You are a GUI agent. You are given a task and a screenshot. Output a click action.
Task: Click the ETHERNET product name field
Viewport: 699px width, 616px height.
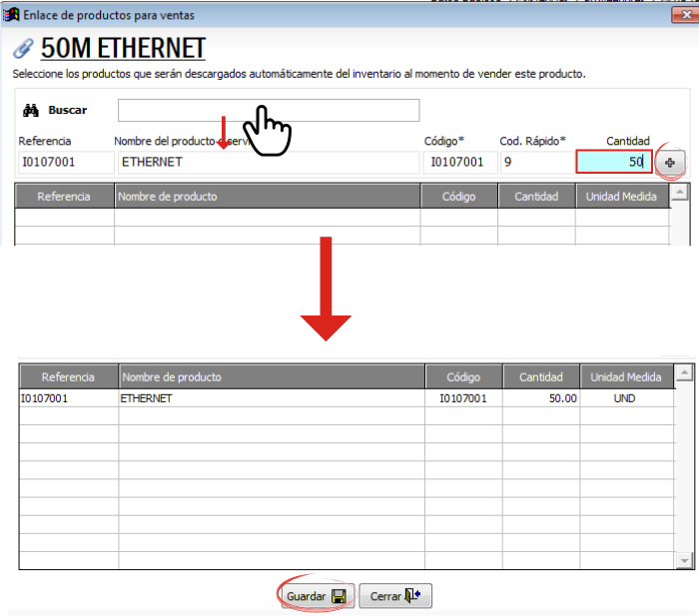pyautogui.click(x=269, y=162)
